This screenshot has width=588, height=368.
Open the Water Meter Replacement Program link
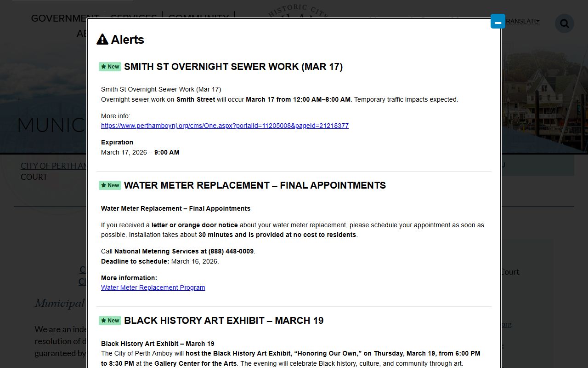153,287
